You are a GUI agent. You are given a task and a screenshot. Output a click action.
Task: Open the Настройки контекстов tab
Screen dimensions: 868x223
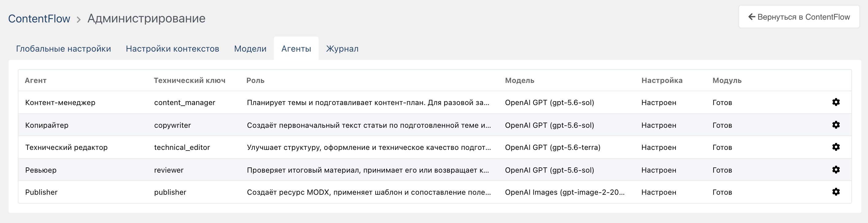(172, 49)
